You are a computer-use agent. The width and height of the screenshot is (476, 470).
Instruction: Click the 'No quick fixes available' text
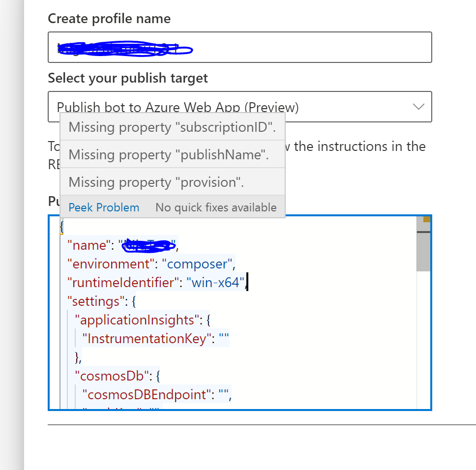(215, 207)
